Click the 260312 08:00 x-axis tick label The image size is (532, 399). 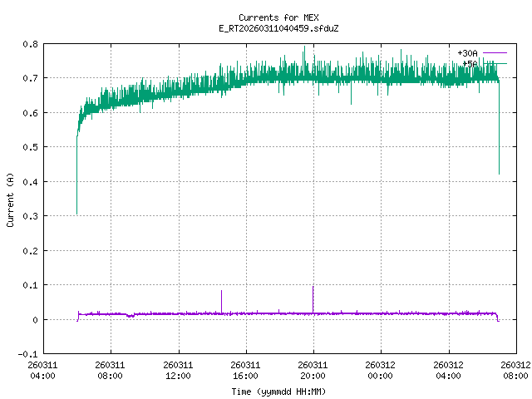point(515,369)
